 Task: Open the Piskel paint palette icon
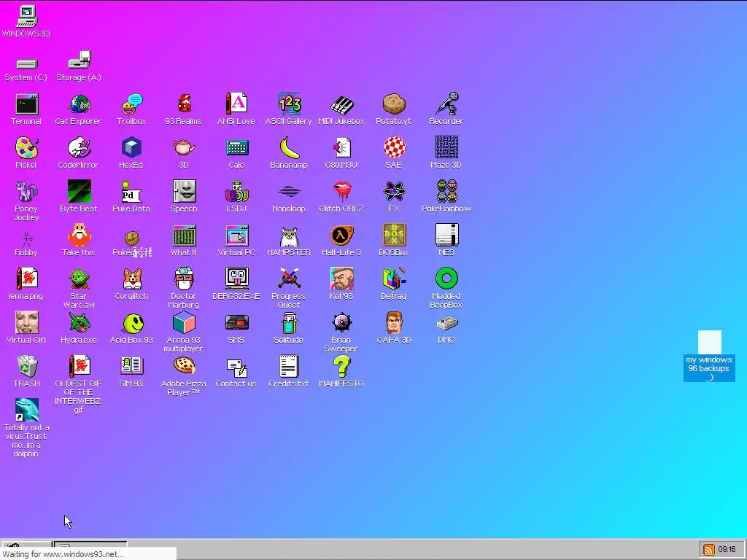26,148
